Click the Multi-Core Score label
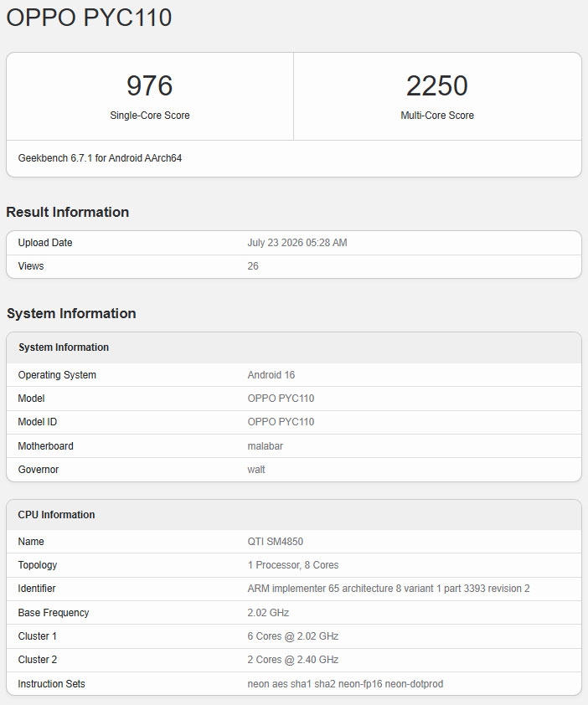The width and height of the screenshot is (588, 705). (x=437, y=115)
